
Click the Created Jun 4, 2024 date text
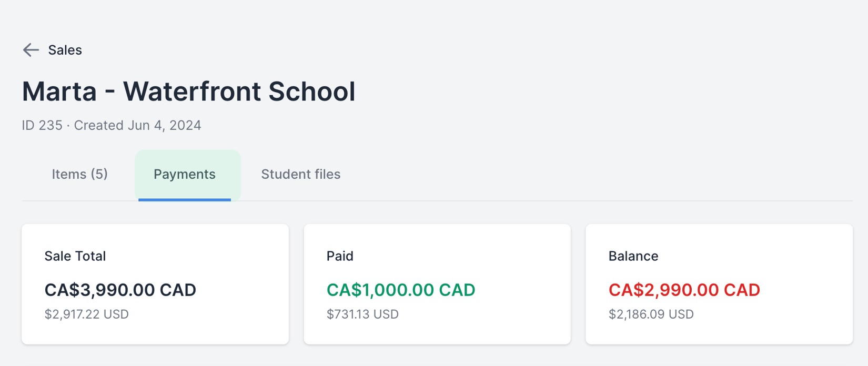coord(138,125)
